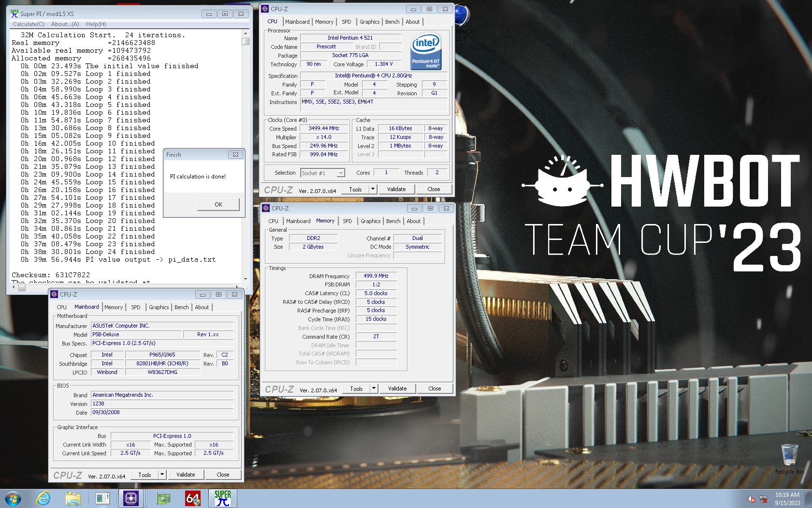This screenshot has width=812, height=508.
Task: Close the Finish dialog with X
Action: (235, 155)
